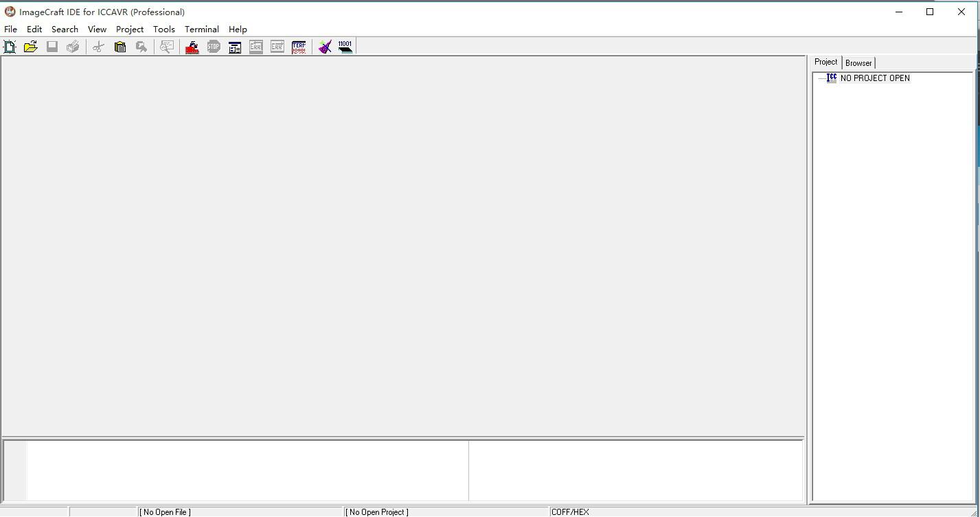Click the Print icon in toolbar
This screenshot has height=517, width=980.
[73, 47]
